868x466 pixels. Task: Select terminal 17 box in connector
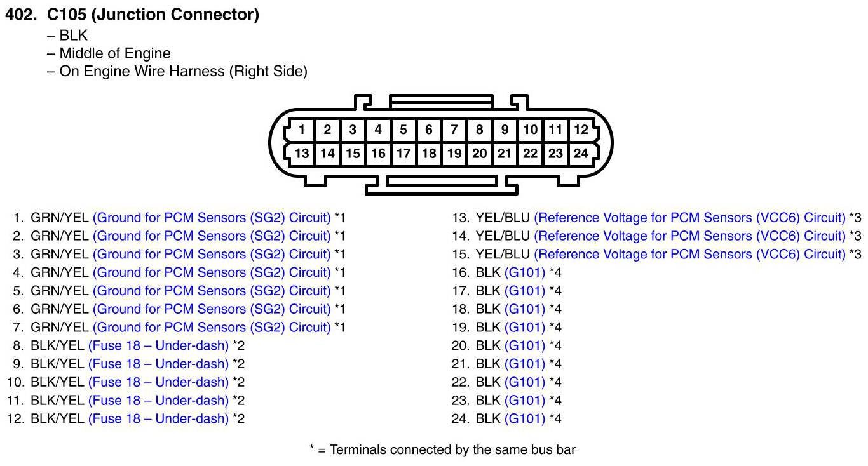coord(403,153)
